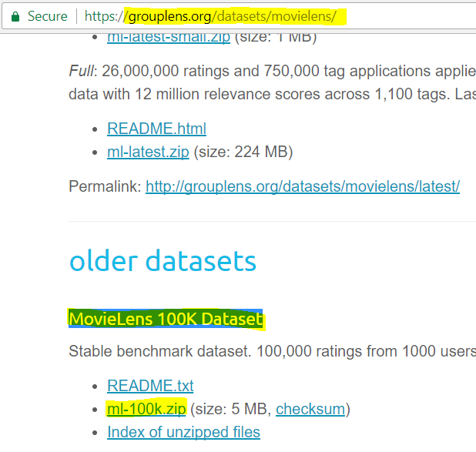Click the green Secure padlock icon

pyautogui.click(x=15, y=16)
